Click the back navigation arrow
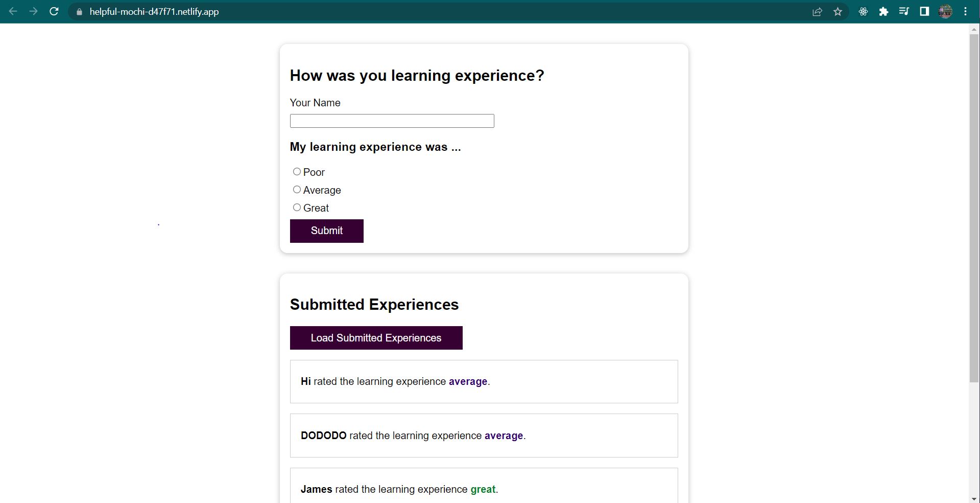The image size is (980, 503). 13,11
